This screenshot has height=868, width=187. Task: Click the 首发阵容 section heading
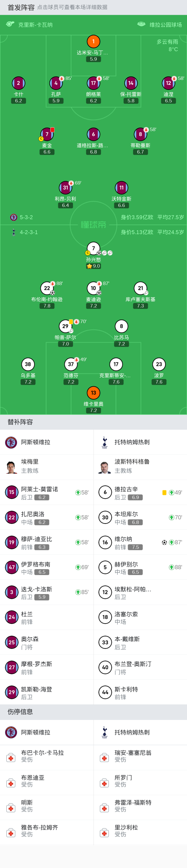tap(21, 7)
